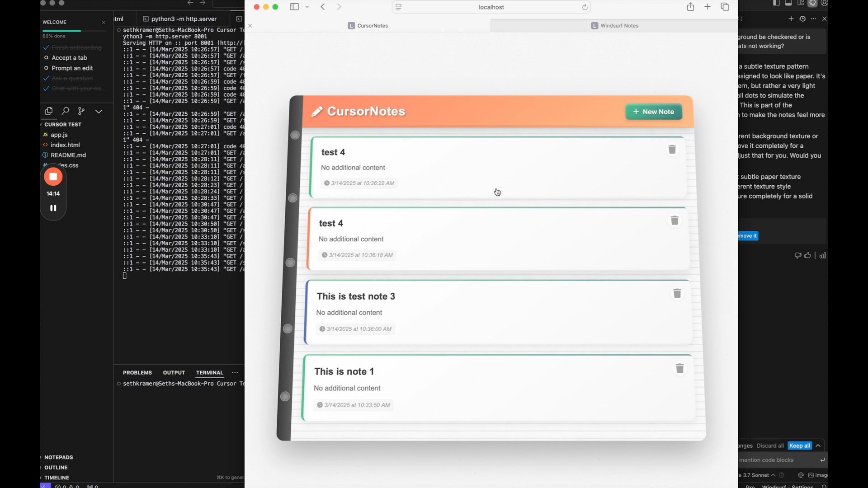Collapse the changes summary chevron
Screen dimensions: 868x488
tap(818, 446)
